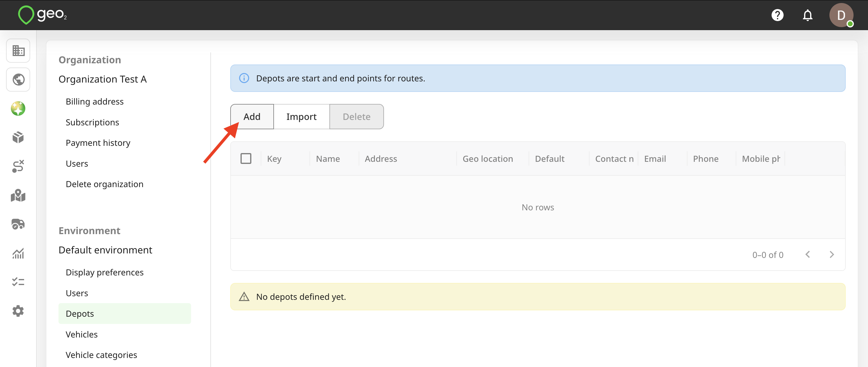Image resolution: width=868 pixels, height=367 pixels.
Task: Go to next page of depots table
Action: (832, 254)
